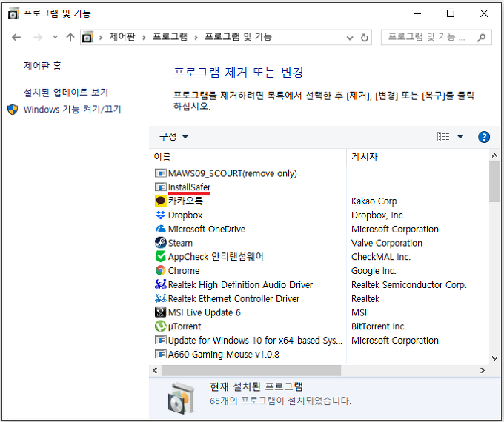504x422 pixels.
Task: Click the Steam logo icon
Action: coord(160,243)
